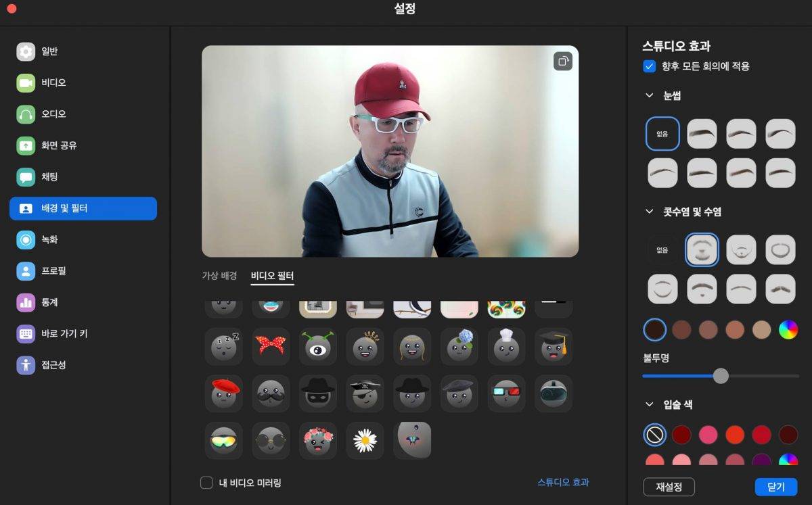This screenshot has height=505, width=812.
Task: Open the 녹화 recording settings
Action: coord(83,239)
